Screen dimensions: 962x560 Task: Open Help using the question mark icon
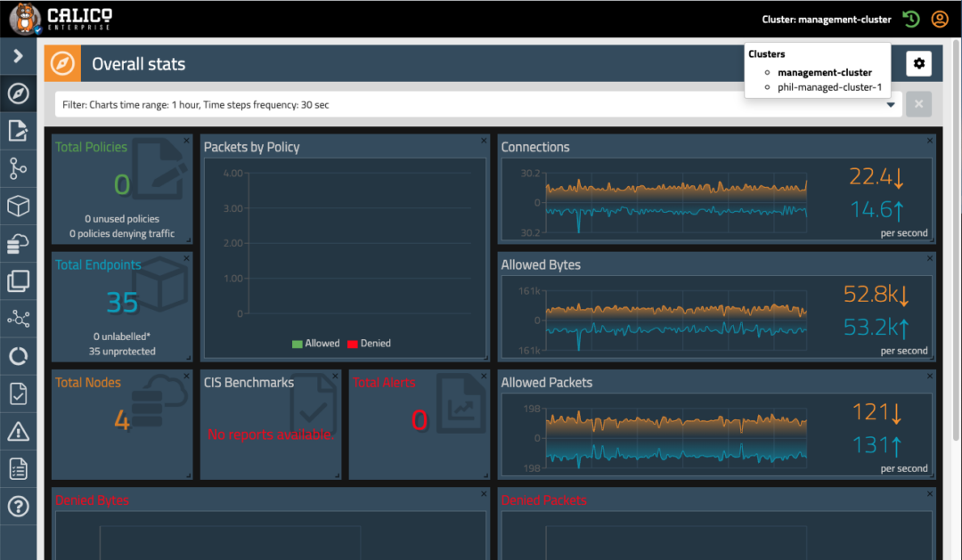point(19,506)
